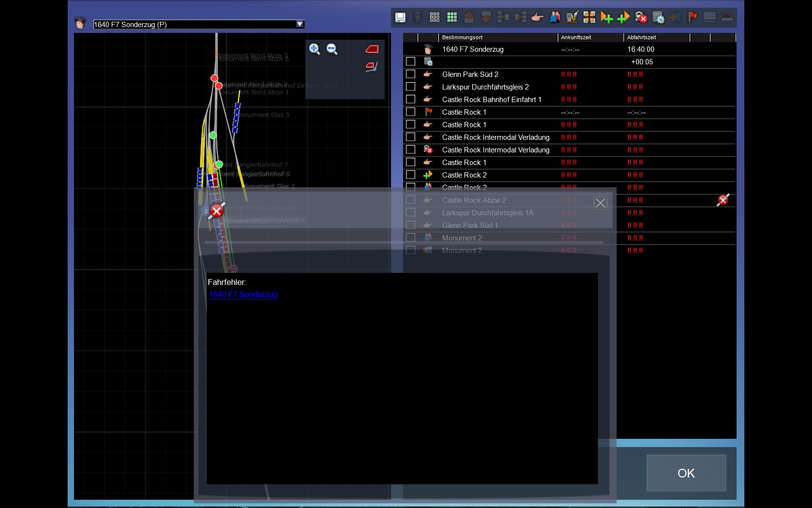Tick the checkbox on the green plus Castle Rock 2 row
This screenshot has height=508, width=812.
click(411, 175)
